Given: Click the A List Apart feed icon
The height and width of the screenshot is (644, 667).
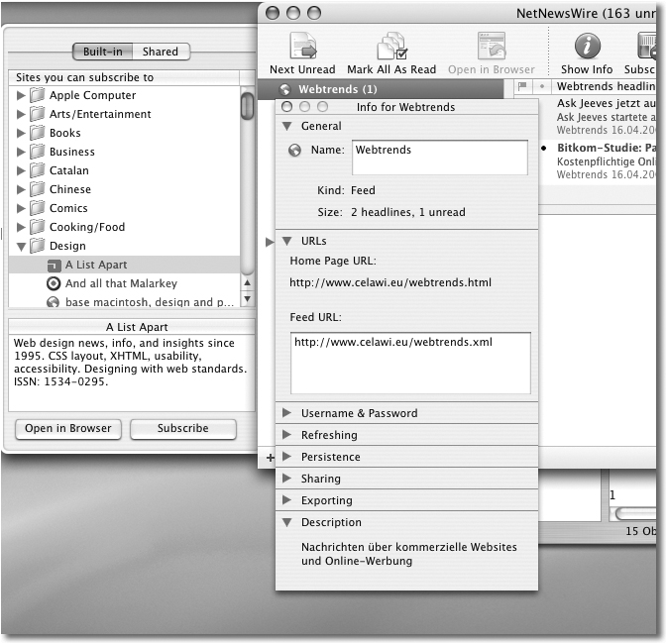Looking at the screenshot, I should click(x=55, y=266).
